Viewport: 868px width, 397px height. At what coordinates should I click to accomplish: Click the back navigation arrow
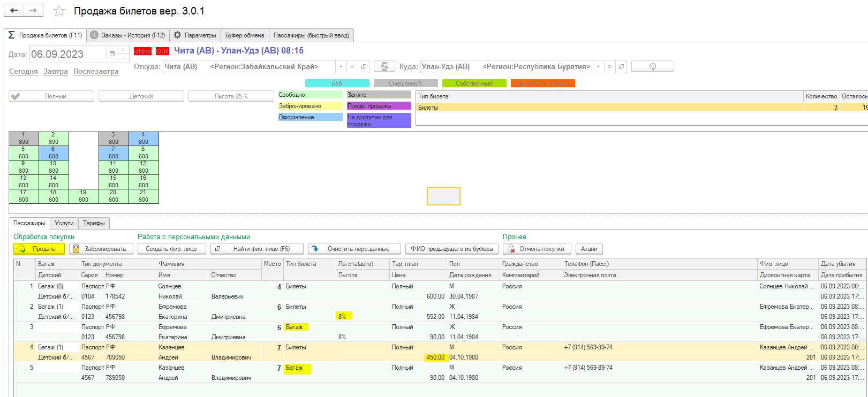[14, 11]
